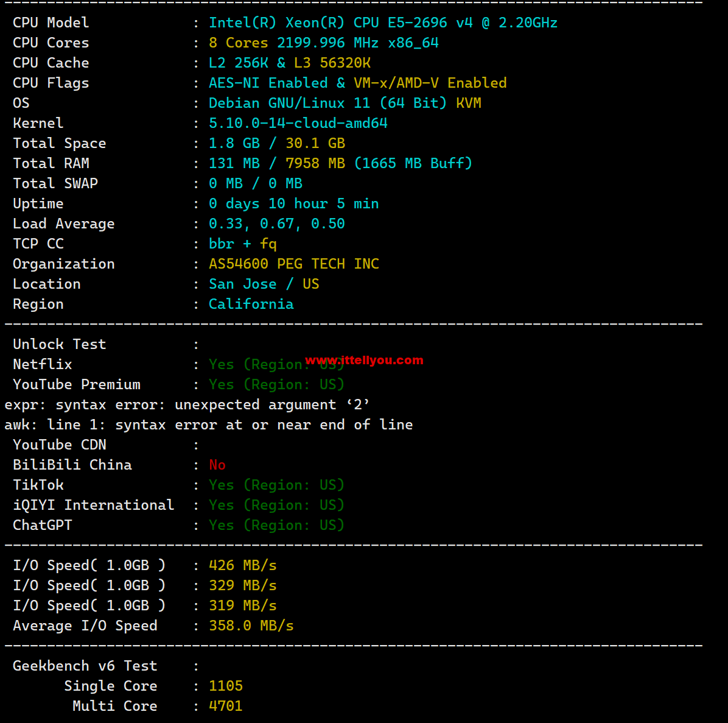Select the TikTok Yes Region US result
This screenshot has width=728, height=723.
click(276, 485)
